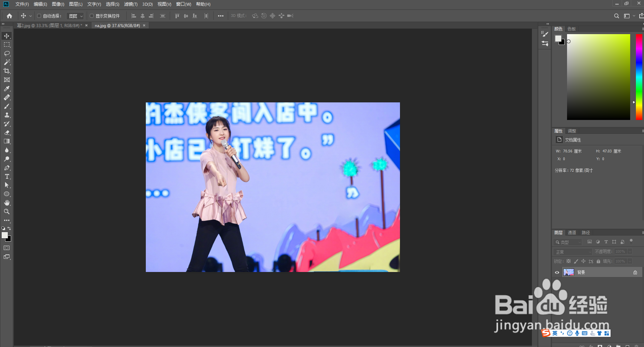Click lock transparent pixels in Layers panel

coord(569,261)
